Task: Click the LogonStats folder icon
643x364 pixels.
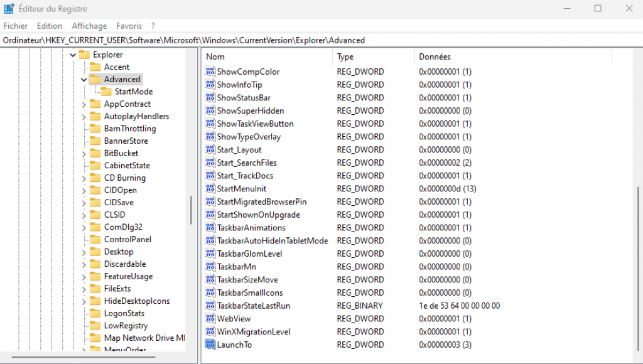Action: 95,313
